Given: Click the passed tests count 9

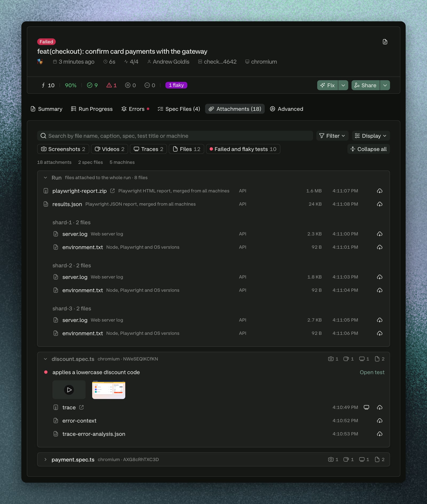Looking at the screenshot, I should pos(92,85).
